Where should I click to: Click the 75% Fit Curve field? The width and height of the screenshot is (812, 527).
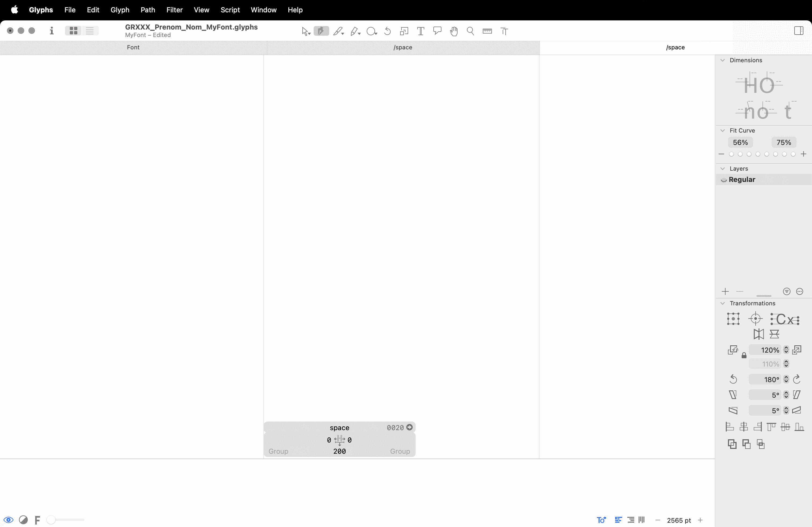[784, 142]
